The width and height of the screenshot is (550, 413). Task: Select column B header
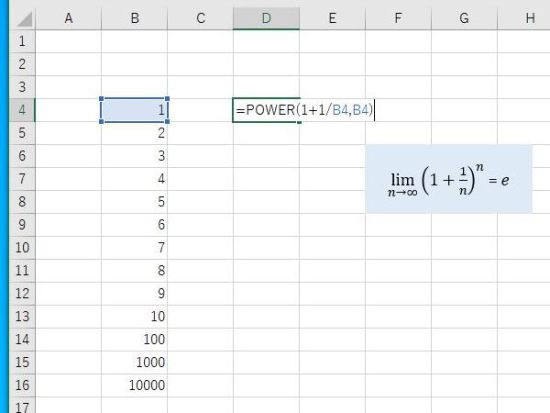[134, 18]
